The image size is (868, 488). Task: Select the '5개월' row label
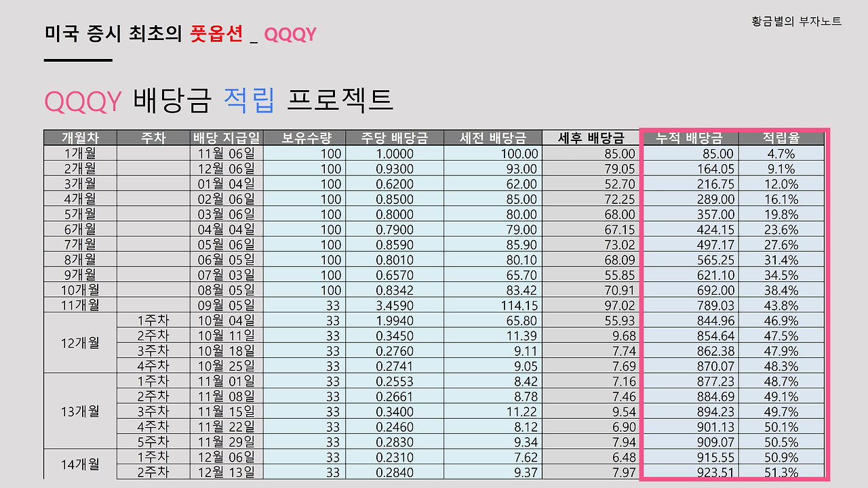tap(80, 214)
